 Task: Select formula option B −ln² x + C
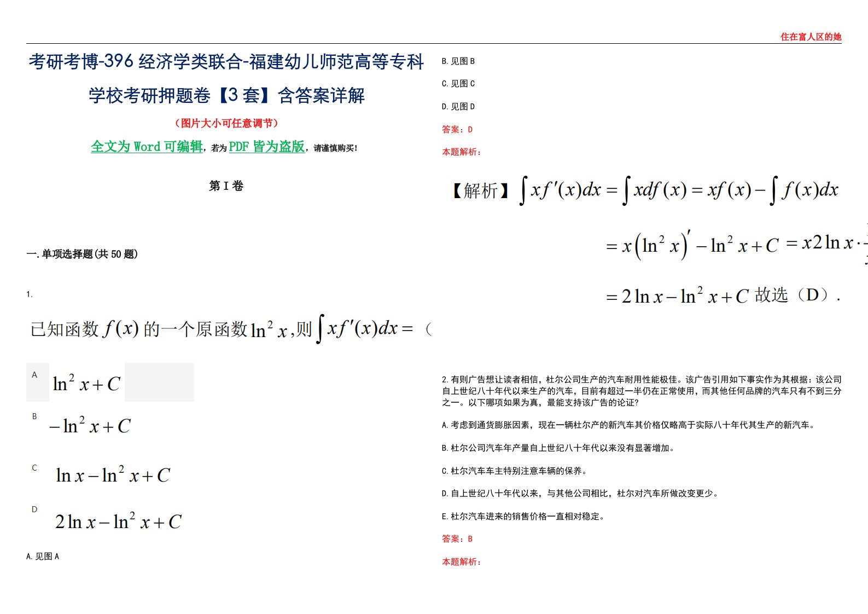pos(90,425)
